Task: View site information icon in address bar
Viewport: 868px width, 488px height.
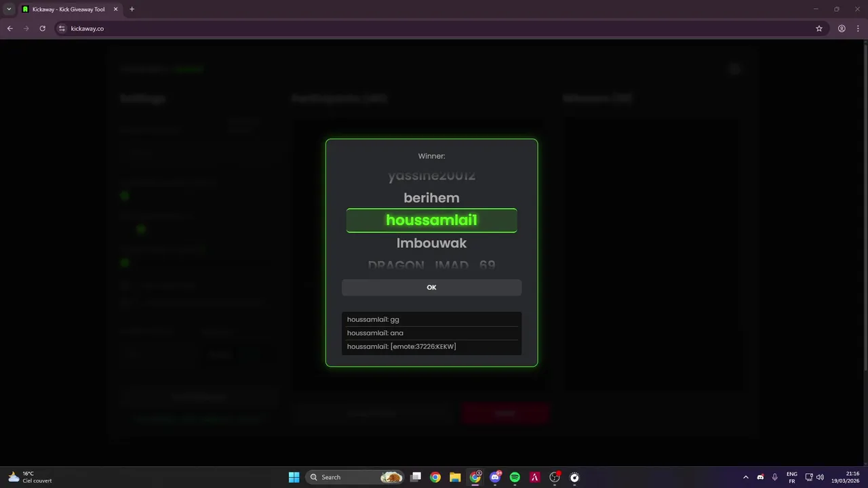Action: (62, 28)
